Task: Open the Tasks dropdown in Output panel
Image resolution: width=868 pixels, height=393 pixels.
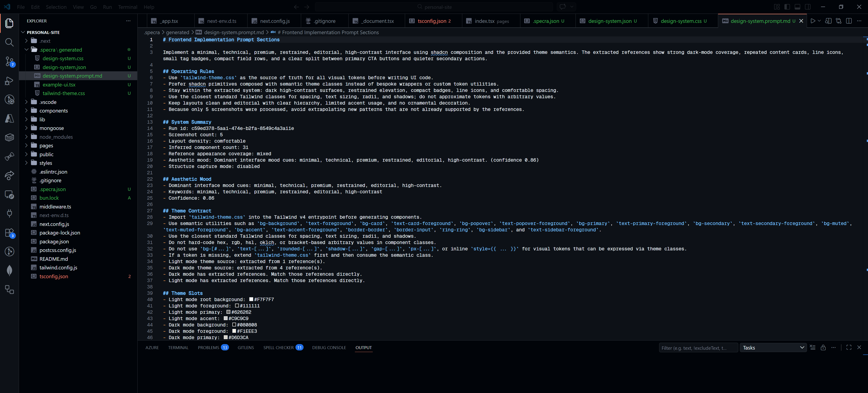Action: pyautogui.click(x=773, y=347)
